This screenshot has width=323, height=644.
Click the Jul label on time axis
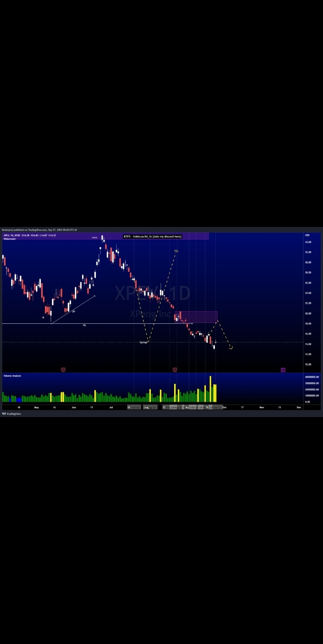tap(111, 407)
